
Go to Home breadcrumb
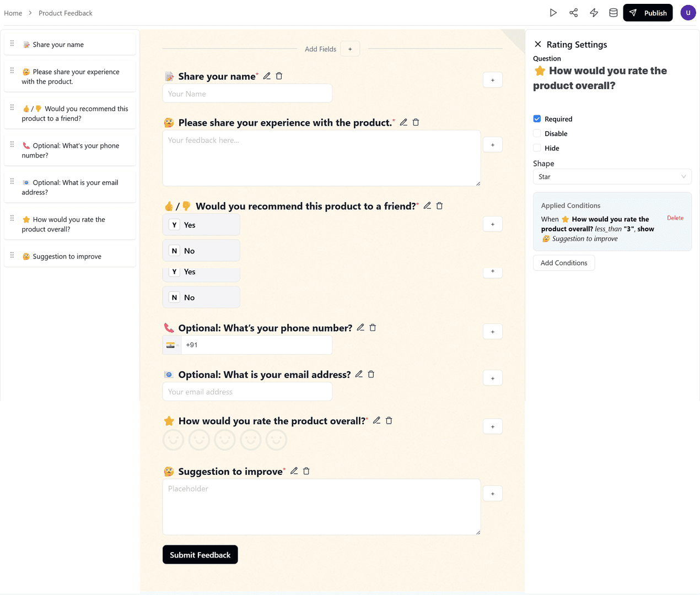[x=13, y=13]
